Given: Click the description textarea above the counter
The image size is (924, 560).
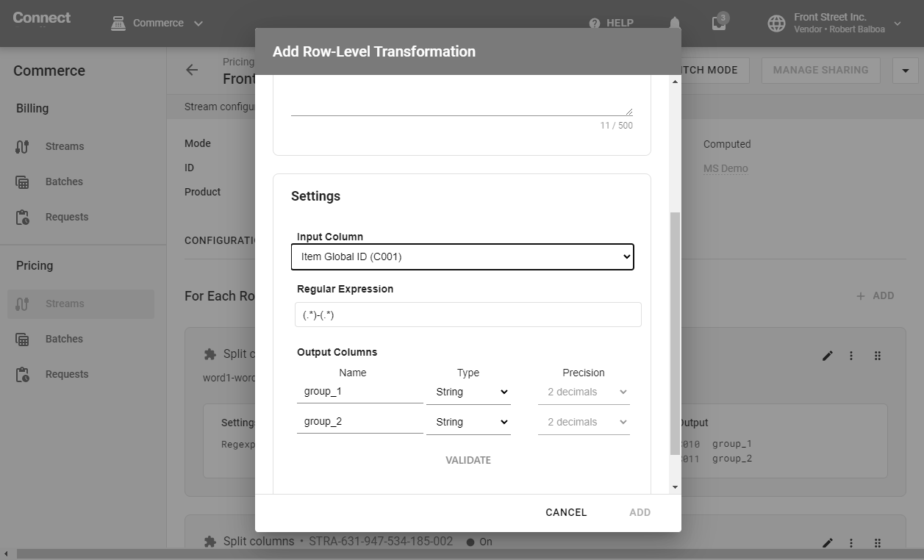Looking at the screenshot, I should pos(462,96).
